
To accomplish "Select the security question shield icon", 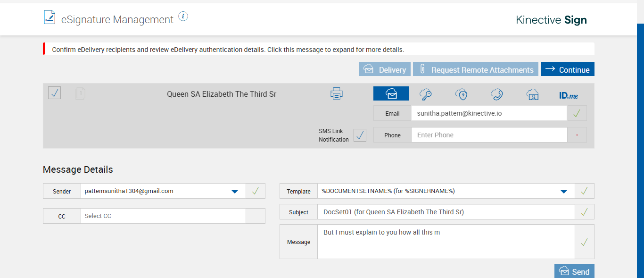I will click(x=461, y=94).
